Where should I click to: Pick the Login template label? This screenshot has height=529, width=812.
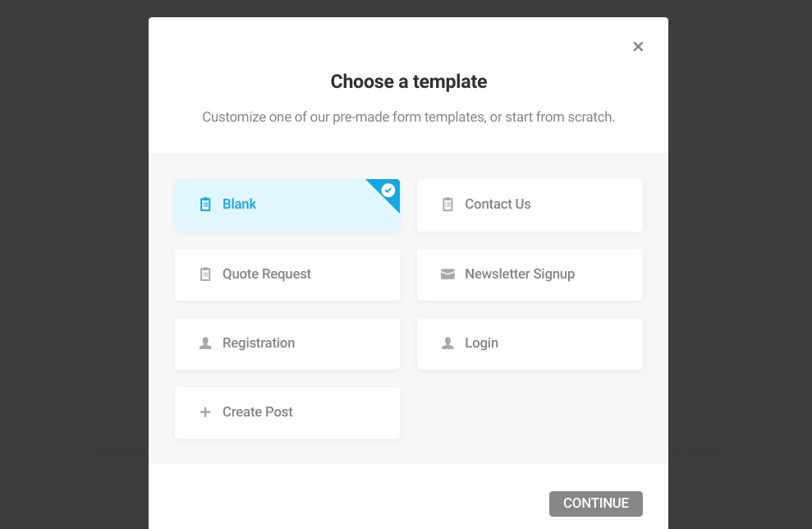pyautogui.click(x=481, y=343)
